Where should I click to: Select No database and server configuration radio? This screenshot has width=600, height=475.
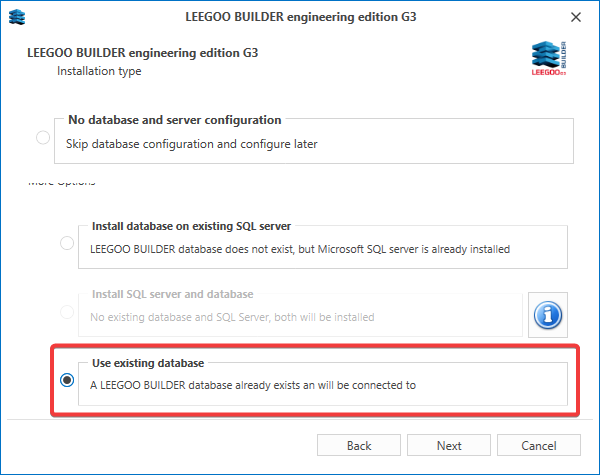43,137
